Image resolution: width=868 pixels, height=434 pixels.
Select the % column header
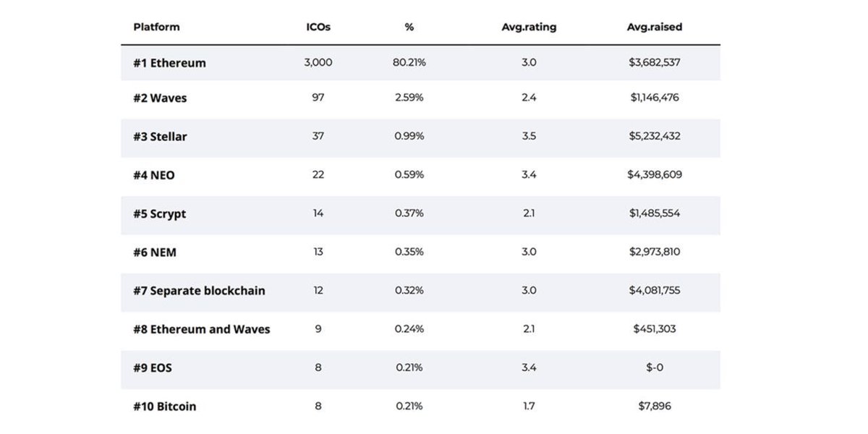(x=409, y=27)
